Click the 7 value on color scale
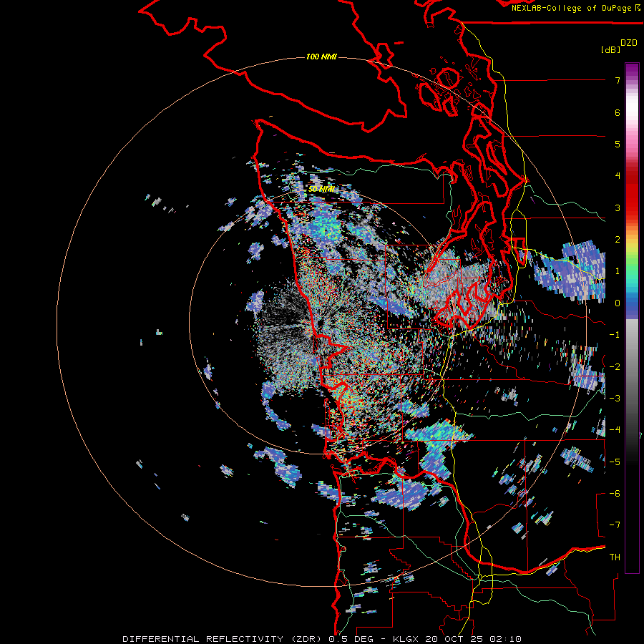This screenshot has width=644, height=644. coord(618,80)
